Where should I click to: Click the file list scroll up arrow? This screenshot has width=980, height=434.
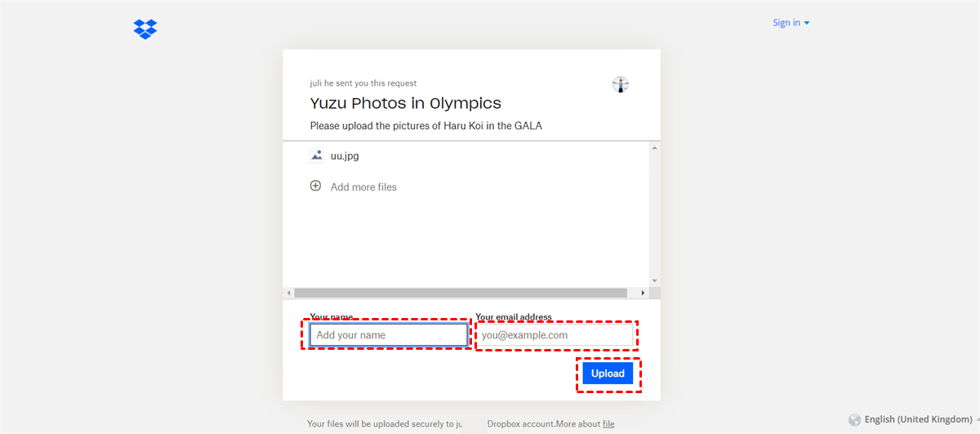tap(654, 148)
